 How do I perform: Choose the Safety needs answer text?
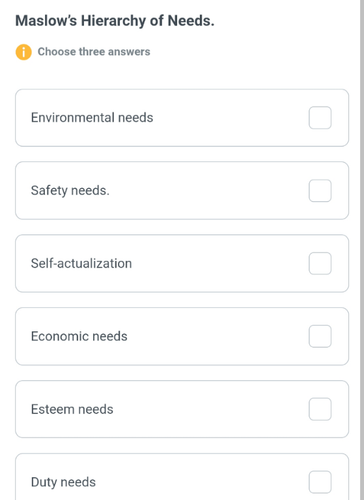pos(70,191)
